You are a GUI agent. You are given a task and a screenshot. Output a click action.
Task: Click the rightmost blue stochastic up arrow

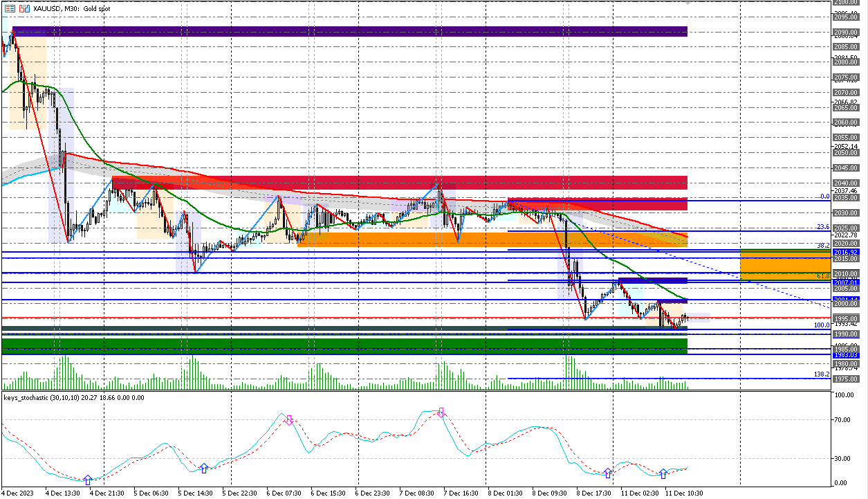pos(663,473)
